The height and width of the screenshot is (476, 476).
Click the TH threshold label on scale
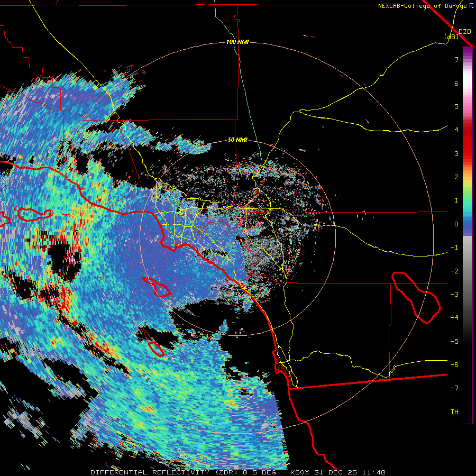(x=454, y=412)
